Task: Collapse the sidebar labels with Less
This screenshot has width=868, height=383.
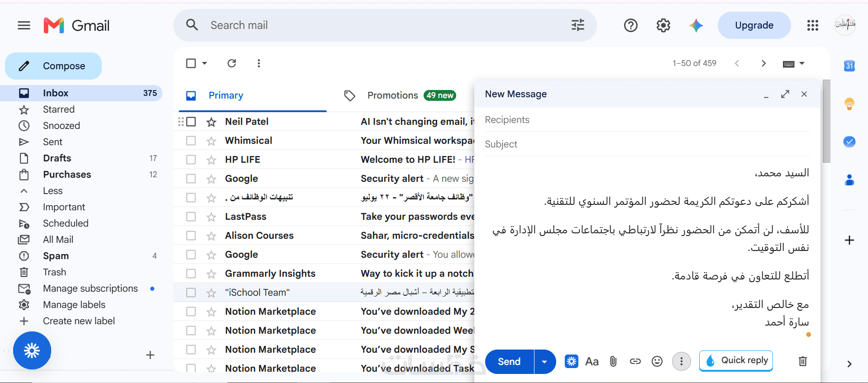Action: (x=52, y=191)
